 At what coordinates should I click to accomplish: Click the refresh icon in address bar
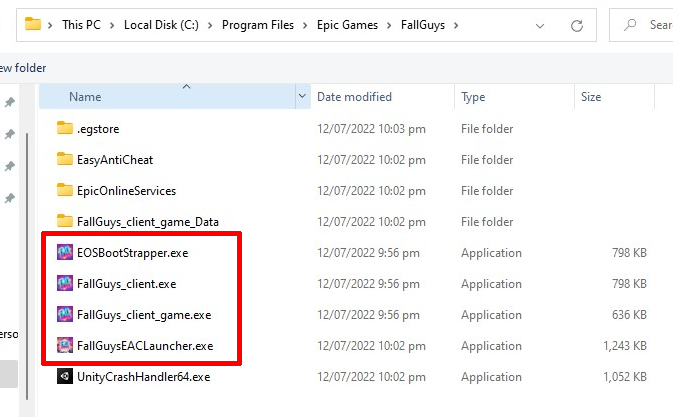(577, 26)
